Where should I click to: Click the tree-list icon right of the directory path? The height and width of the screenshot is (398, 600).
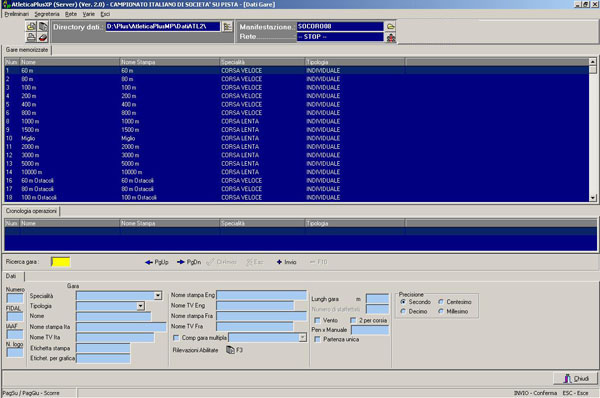(x=227, y=26)
